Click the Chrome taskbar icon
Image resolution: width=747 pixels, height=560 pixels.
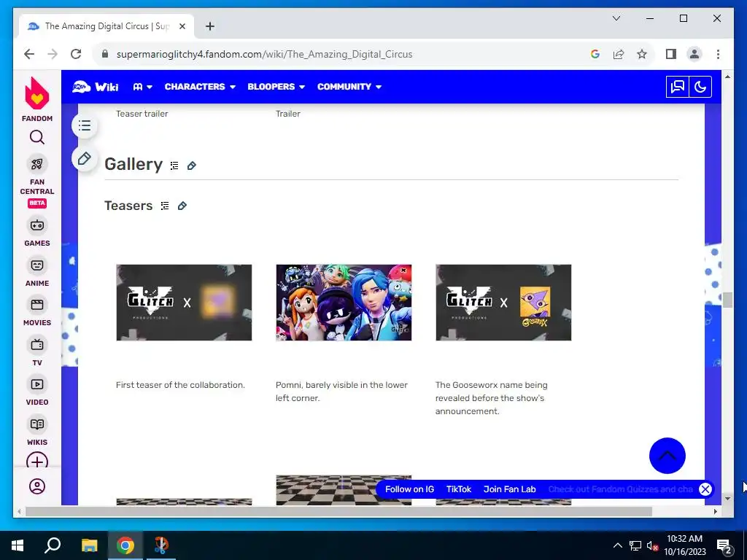pos(125,545)
